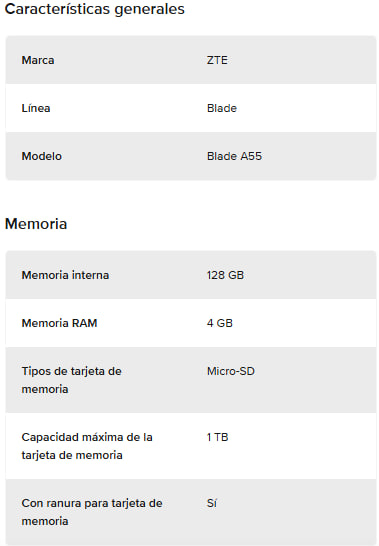Select Capacidad máxima de la tarjeta label
The height and width of the screenshot is (546, 379).
tap(87, 446)
